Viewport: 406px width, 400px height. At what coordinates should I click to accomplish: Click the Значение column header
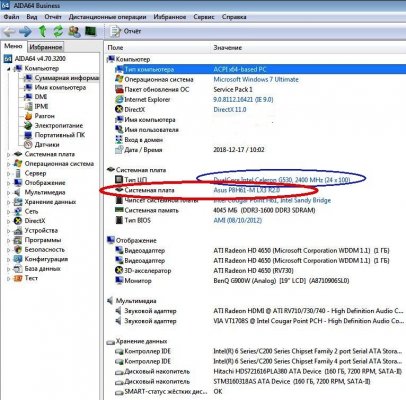(227, 48)
